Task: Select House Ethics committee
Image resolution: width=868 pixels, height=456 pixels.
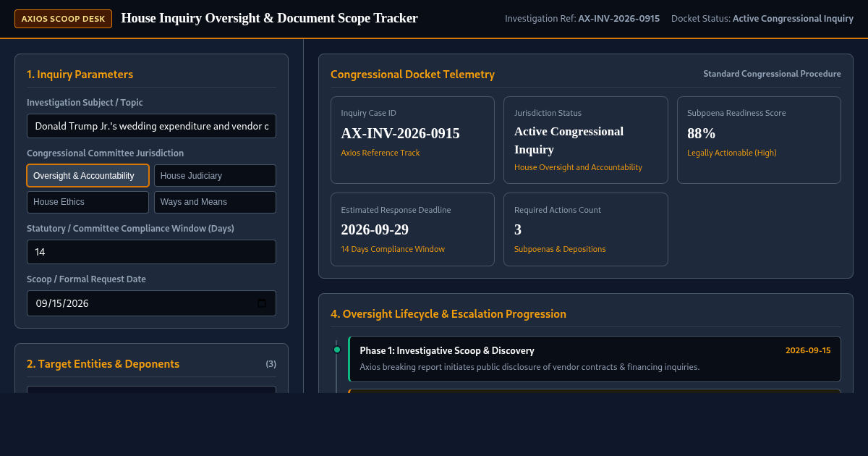Action: (x=88, y=202)
